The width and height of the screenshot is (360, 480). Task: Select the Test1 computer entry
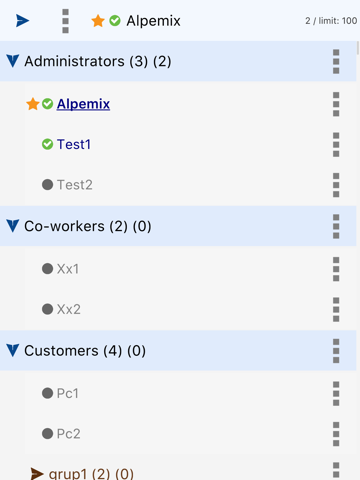pos(74,144)
